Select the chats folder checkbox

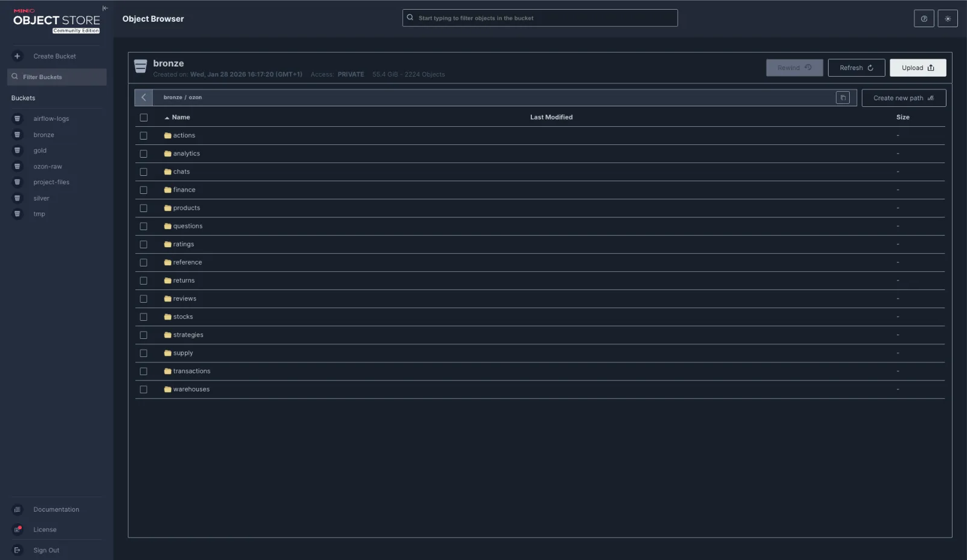143,172
